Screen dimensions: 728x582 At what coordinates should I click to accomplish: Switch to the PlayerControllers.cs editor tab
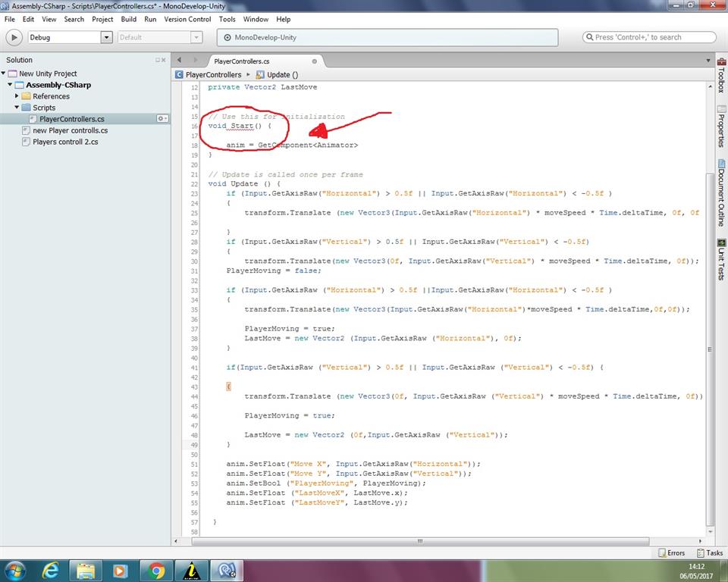242,61
